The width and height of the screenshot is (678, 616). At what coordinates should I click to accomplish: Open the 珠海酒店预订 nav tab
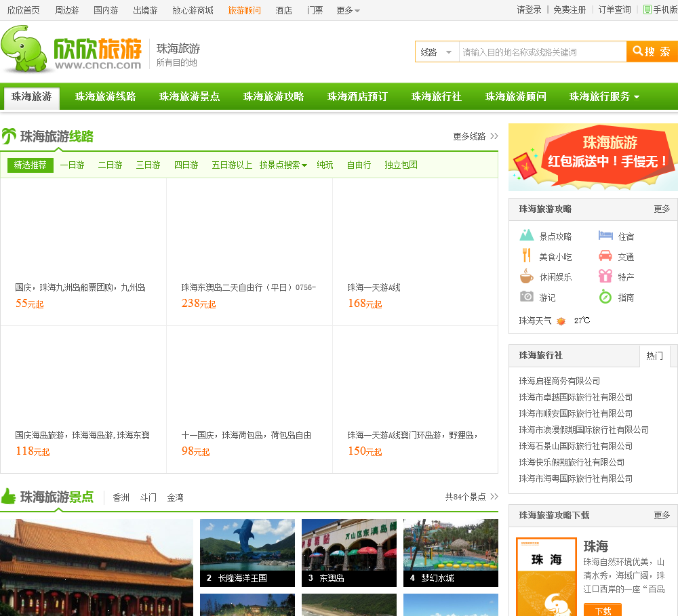(357, 96)
